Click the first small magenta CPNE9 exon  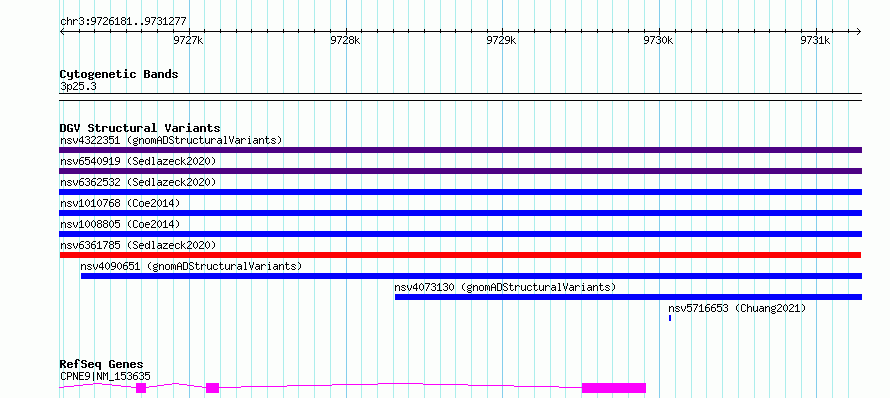tap(141, 388)
